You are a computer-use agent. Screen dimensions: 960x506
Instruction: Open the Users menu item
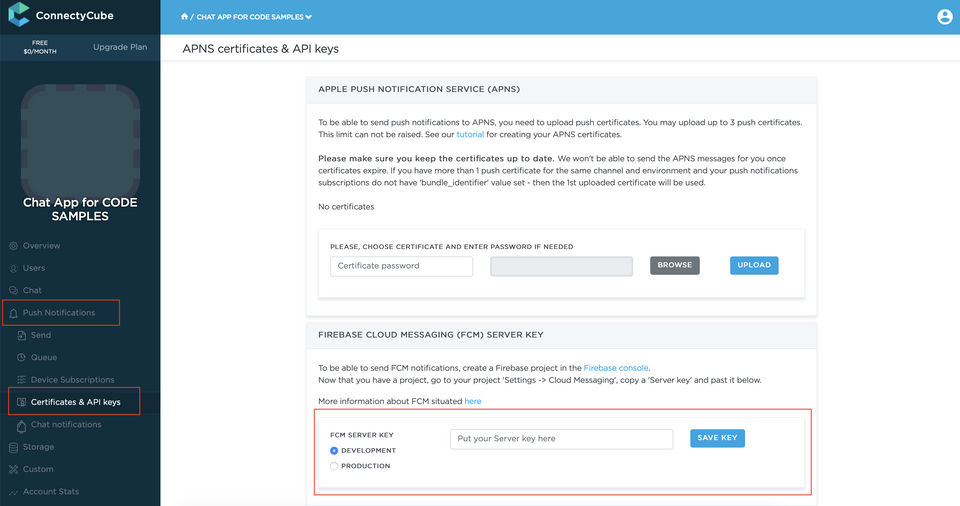click(x=34, y=268)
